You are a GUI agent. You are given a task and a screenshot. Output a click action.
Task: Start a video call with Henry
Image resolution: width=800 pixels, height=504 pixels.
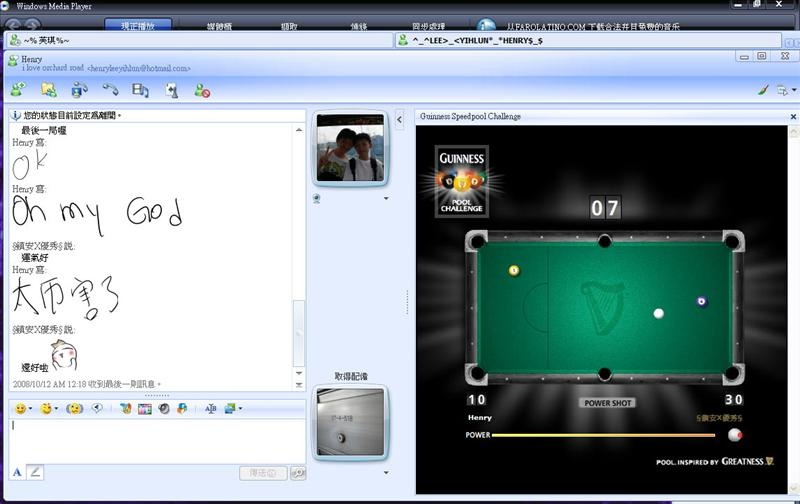click(79, 90)
